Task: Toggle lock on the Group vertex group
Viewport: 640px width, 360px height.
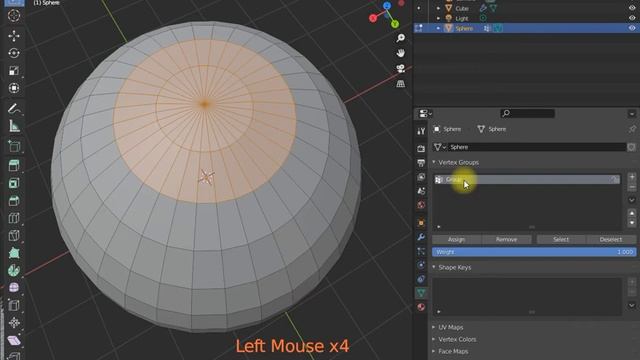Action: [x=615, y=180]
